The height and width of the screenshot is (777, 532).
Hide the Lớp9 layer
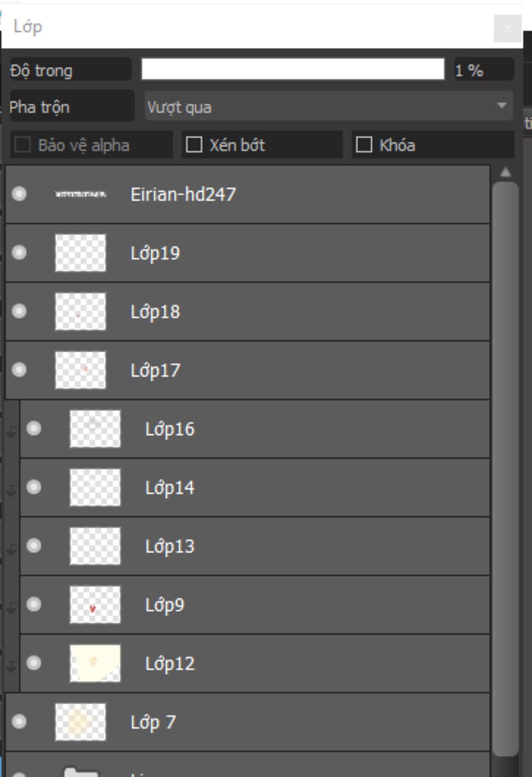pyautogui.click(x=34, y=604)
